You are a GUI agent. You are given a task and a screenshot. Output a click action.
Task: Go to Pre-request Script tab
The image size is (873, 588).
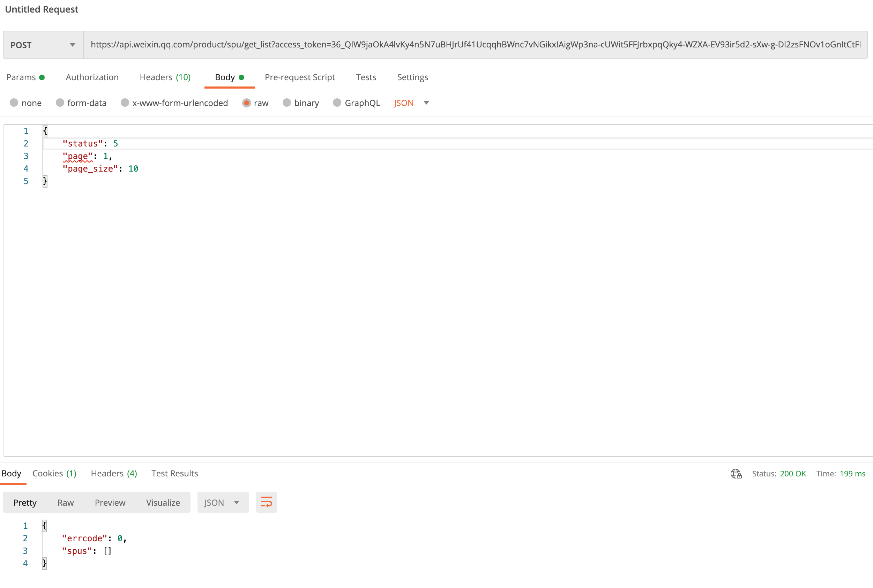click(299, 77)
